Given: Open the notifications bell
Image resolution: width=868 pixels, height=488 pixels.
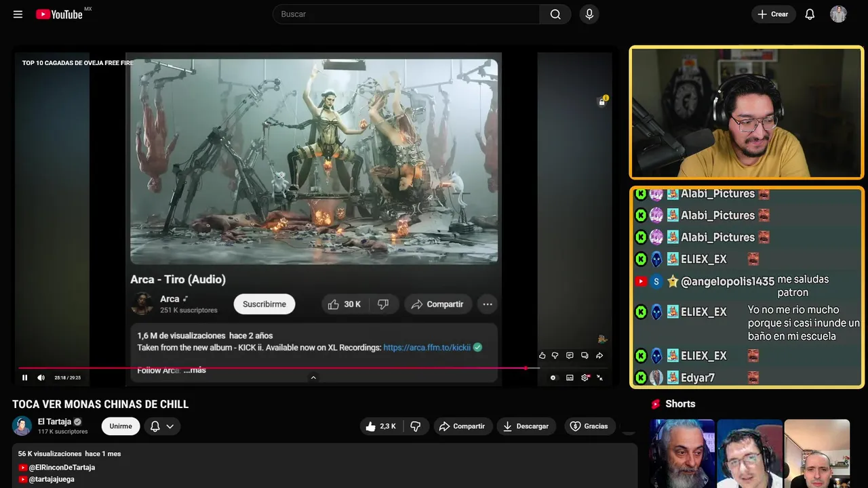Looking at the screenshot, I should pyautogui.click(x=810, y=14).
